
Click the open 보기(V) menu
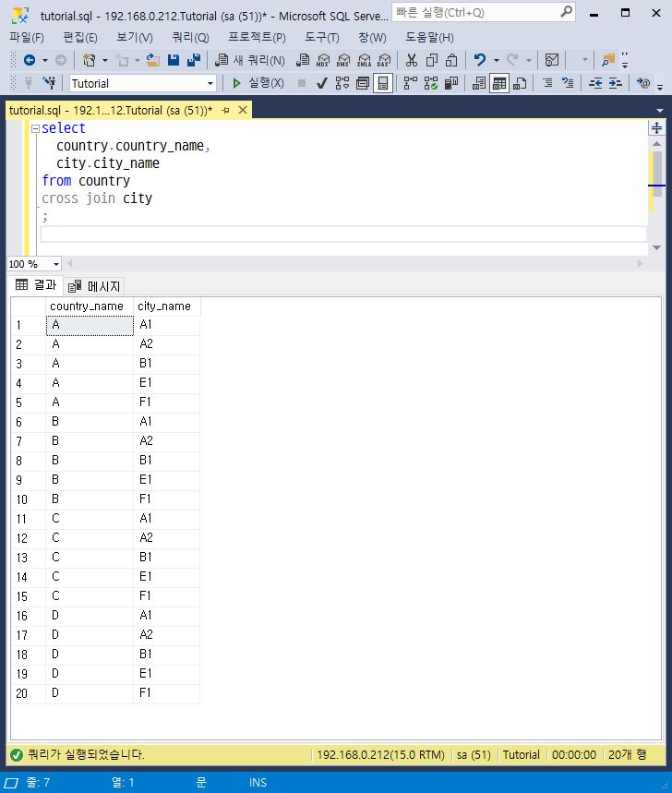(x=135, y=38)
